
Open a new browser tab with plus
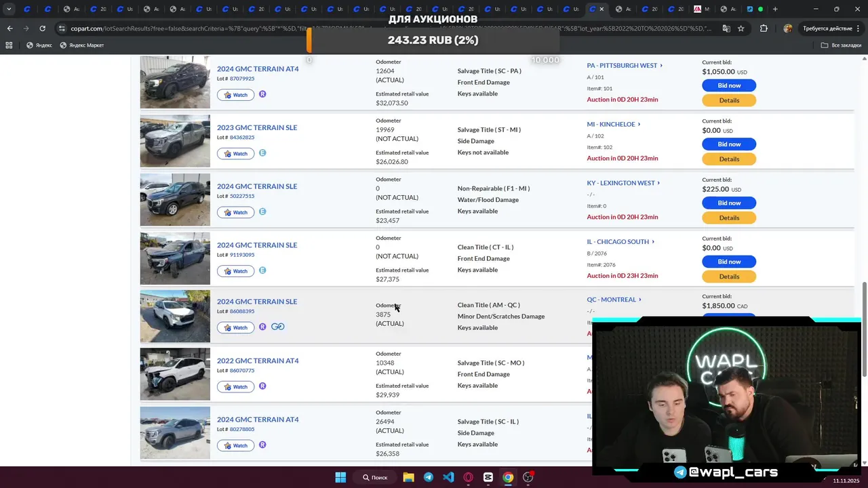[x=775, y=9]
